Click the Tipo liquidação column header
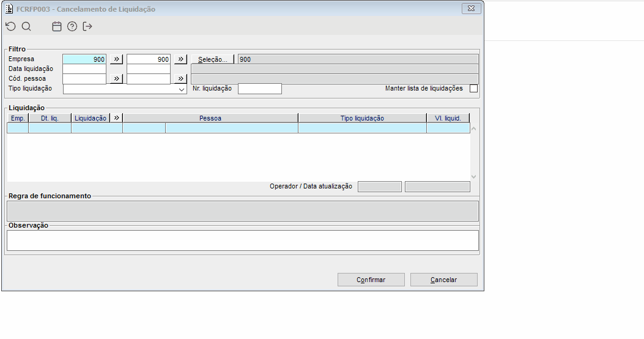This screenshot has width=644, height=339. coord(362,118)
